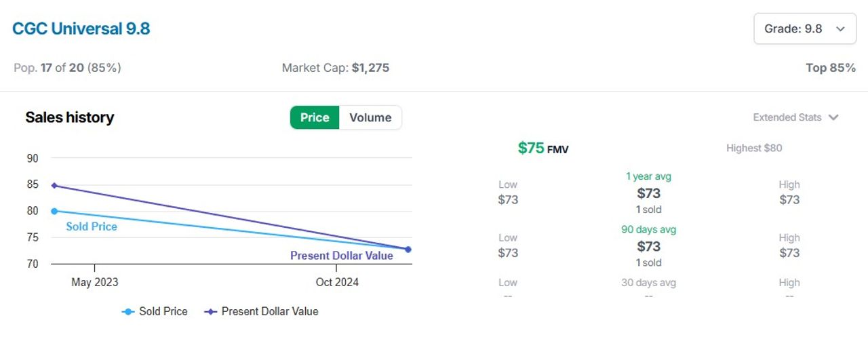Click the Sales history heading

tap(70, 117)
